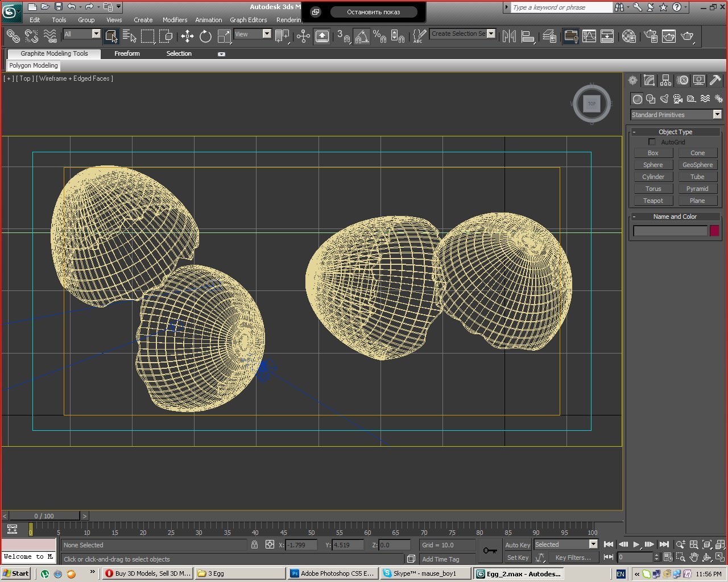Switch to the Freeform tab
Image resolution: width=728 pixels, height=582 pixels.
point(127,53)
